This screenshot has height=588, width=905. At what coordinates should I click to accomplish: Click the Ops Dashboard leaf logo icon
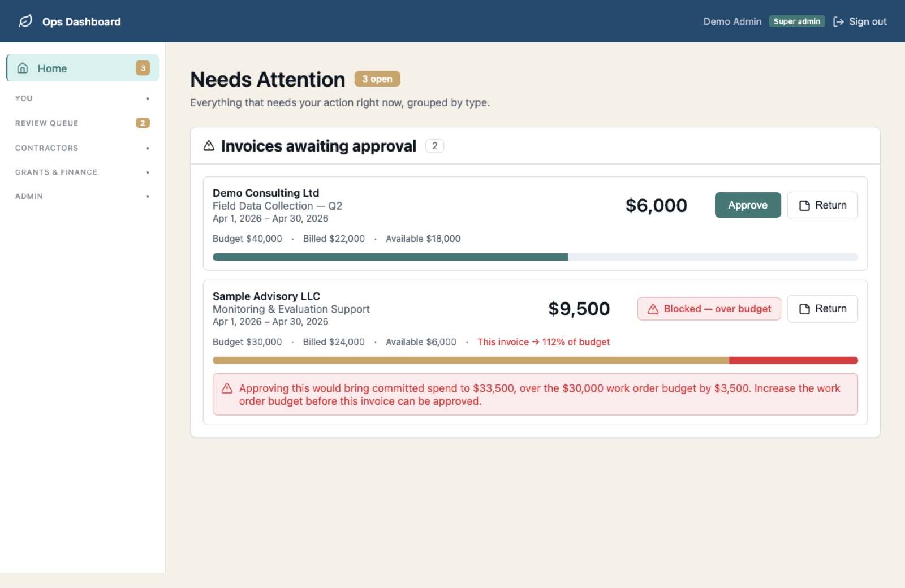tap(25, 21)
